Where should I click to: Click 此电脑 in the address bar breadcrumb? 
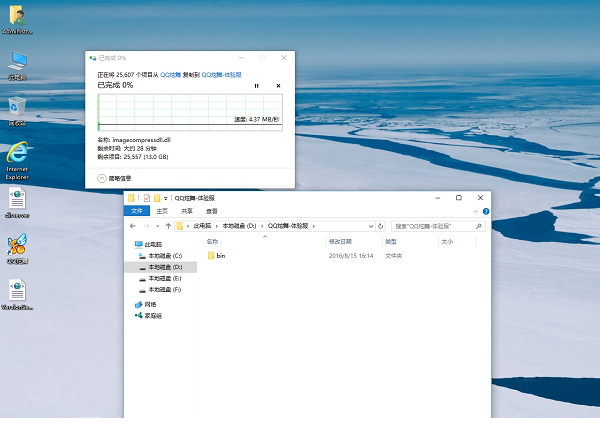coord(202,226)
